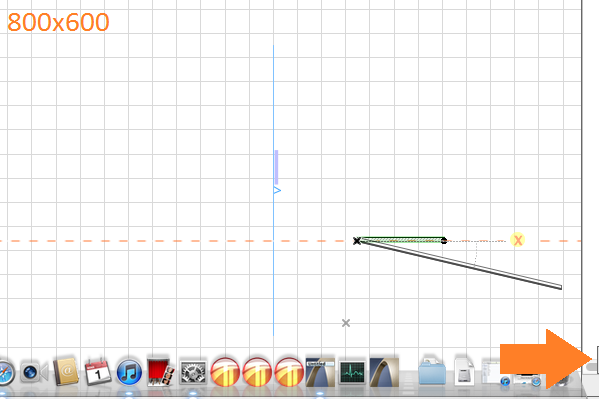Click the gray X marker below the wall
The image size is (599, 399).
[346, 323]
